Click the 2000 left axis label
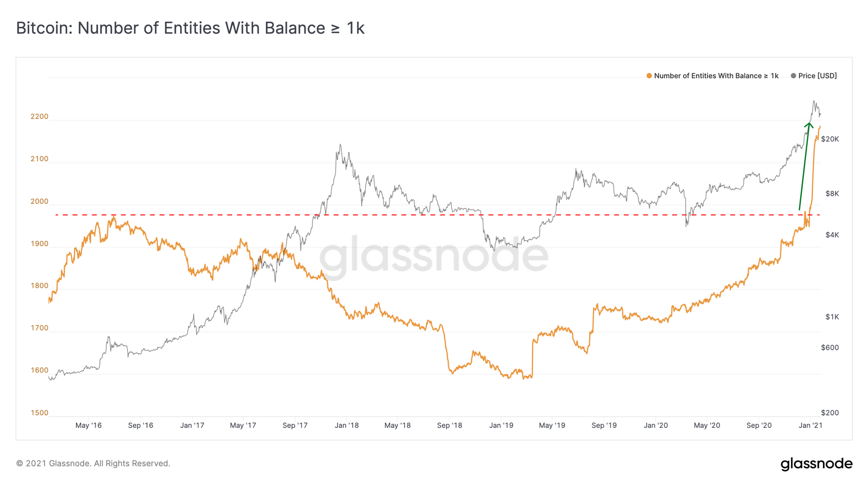This screenshot has height=487, width=868. click(x=40, y=201)
